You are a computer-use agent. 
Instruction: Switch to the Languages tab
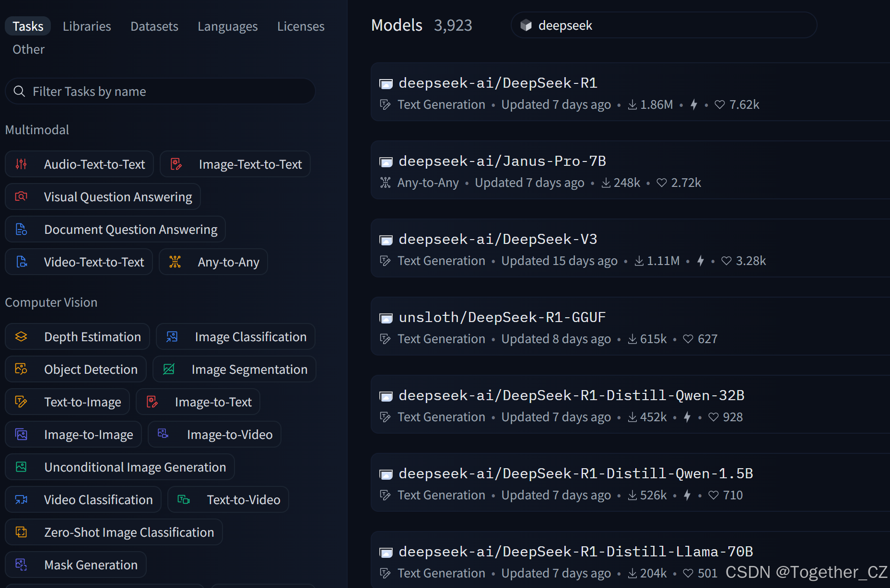coord(228,26)
